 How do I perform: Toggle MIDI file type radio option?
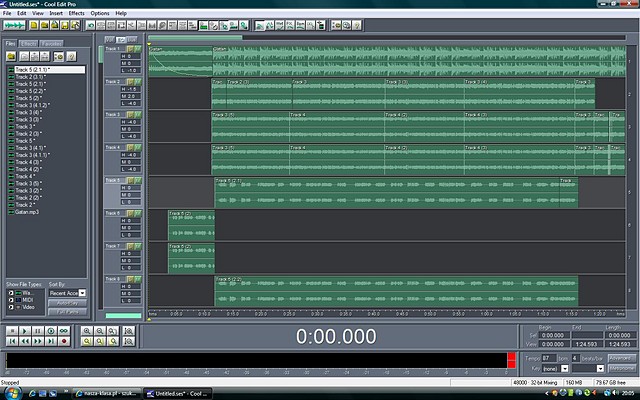11,300
